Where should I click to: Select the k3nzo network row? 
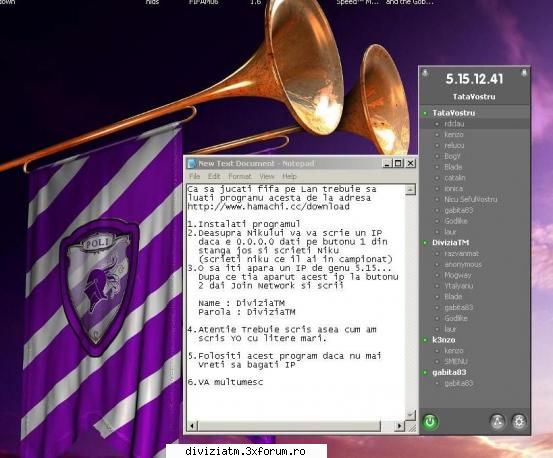tap(474, 340)
